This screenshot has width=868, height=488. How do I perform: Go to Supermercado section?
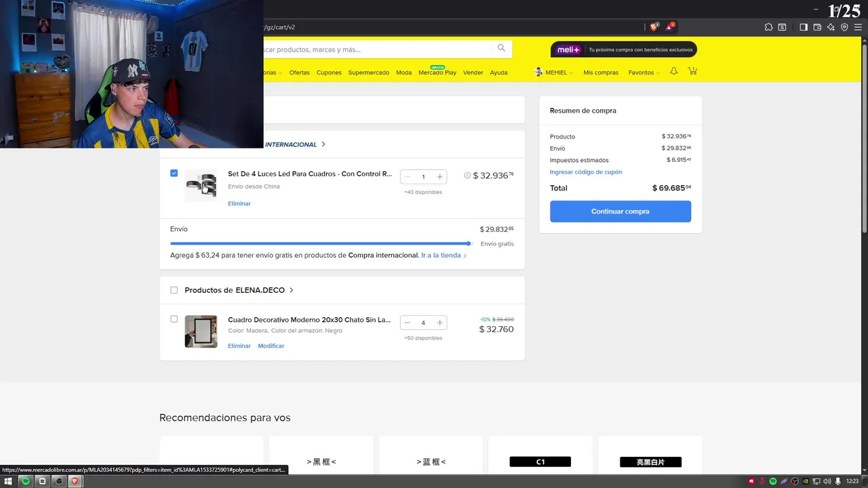coord(369,73)
